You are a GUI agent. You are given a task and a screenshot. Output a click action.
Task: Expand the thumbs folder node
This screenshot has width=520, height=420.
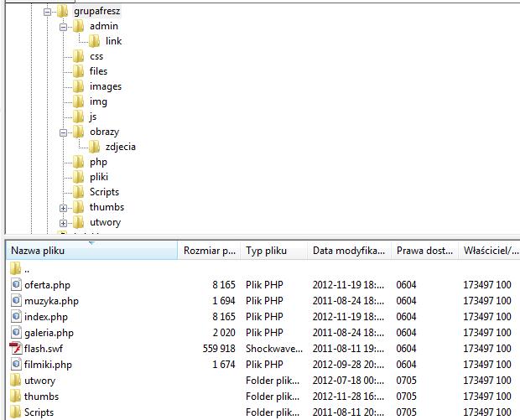pyautogui.click(x=64, y=207)
